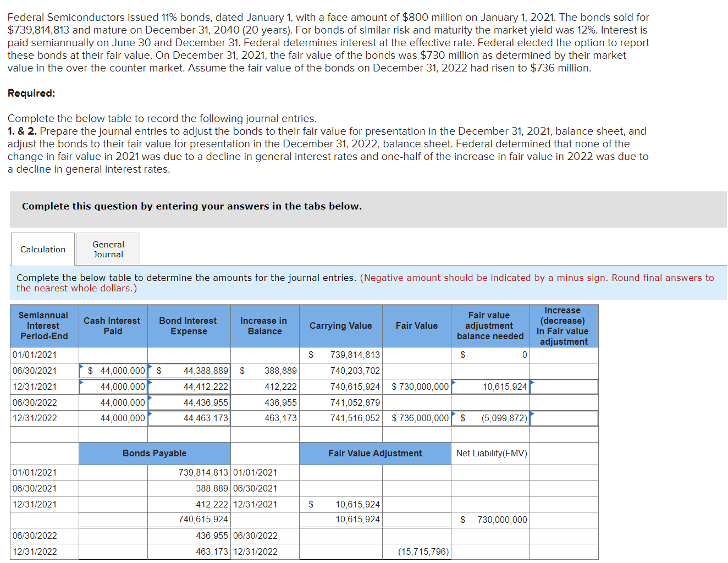Select the Semiannual Interest Period-End column header
The width and height of the screenshot is (728, 563).
(44, 326)
